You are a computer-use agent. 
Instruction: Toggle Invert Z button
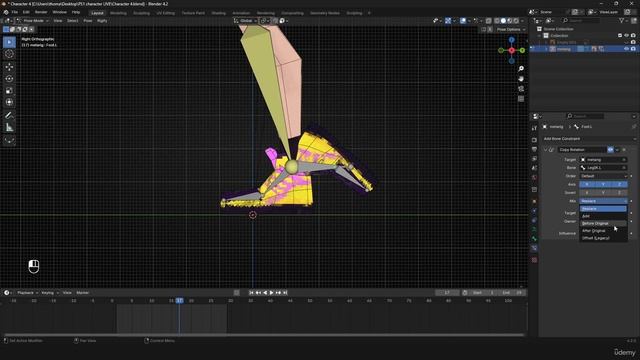point(619,193)
